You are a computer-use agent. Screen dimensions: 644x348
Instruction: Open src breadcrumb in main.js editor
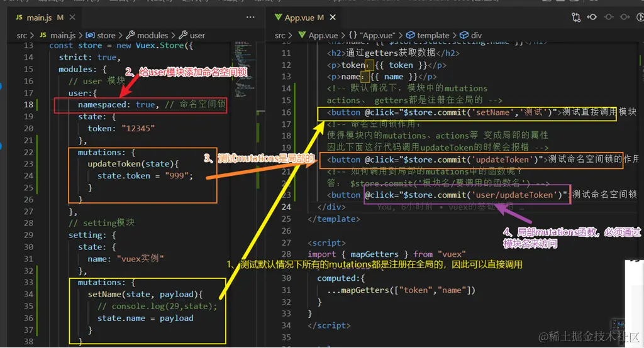(x=22, y=36)
